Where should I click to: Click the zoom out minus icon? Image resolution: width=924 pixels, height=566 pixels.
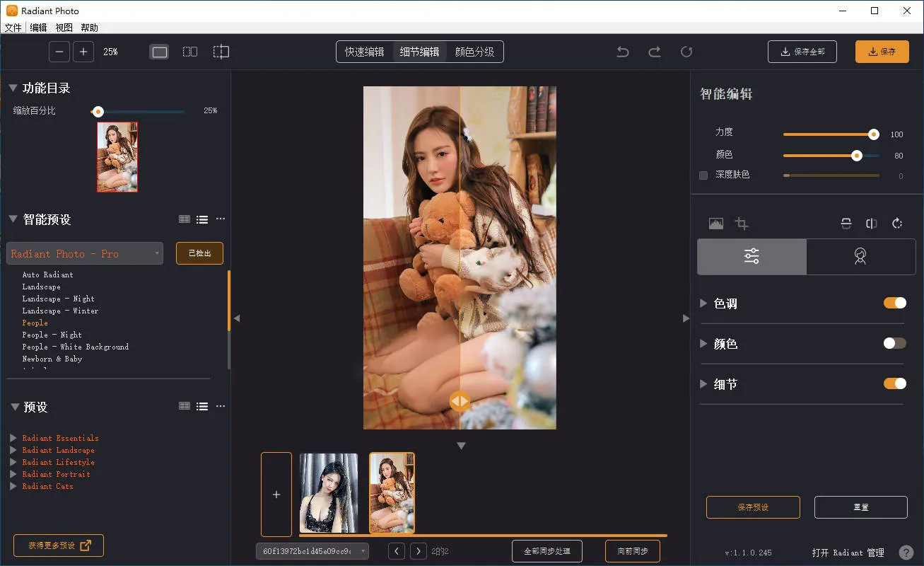click(59, 52)
